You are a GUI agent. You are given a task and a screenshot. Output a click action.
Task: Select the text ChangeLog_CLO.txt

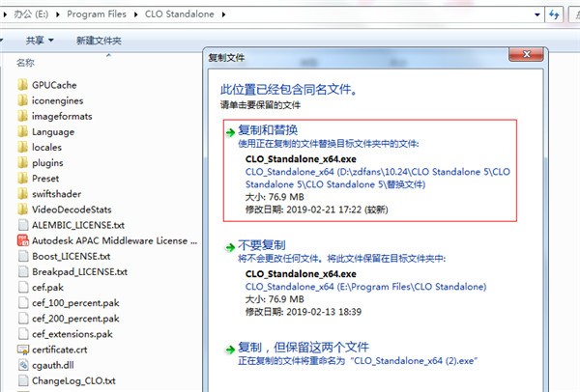coord(73,381)
